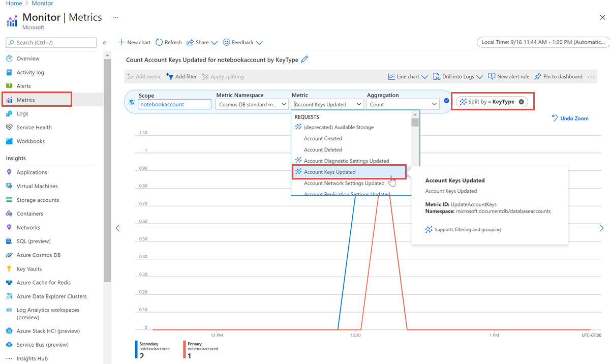
Task: Open Workbooks in the sidebar
Action: click(30, 141)
